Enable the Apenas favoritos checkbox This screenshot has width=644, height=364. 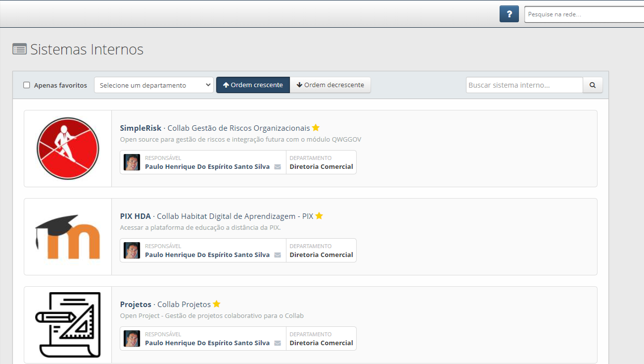[x=27, y=85]
